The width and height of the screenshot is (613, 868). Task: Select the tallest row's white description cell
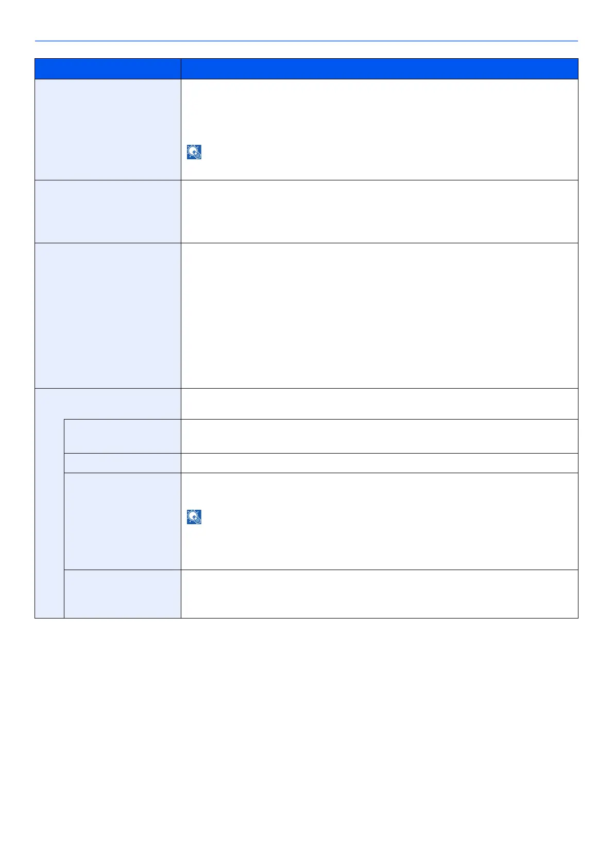(379, 315)
